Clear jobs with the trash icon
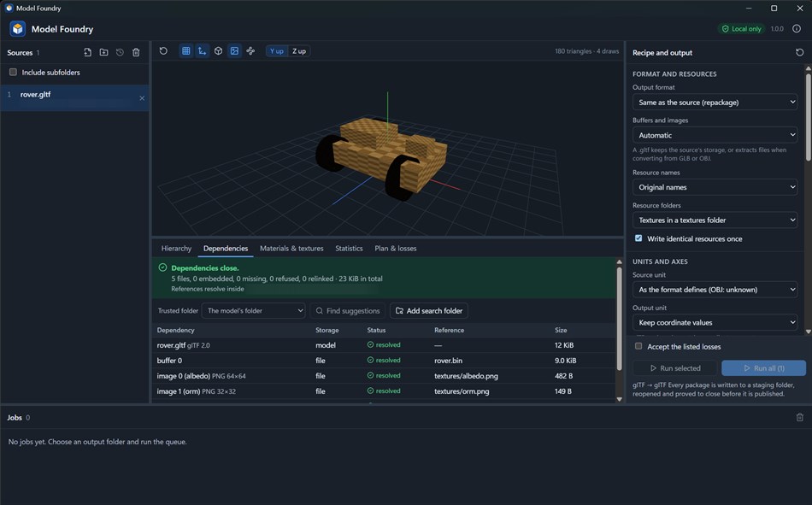 [799, 417]
